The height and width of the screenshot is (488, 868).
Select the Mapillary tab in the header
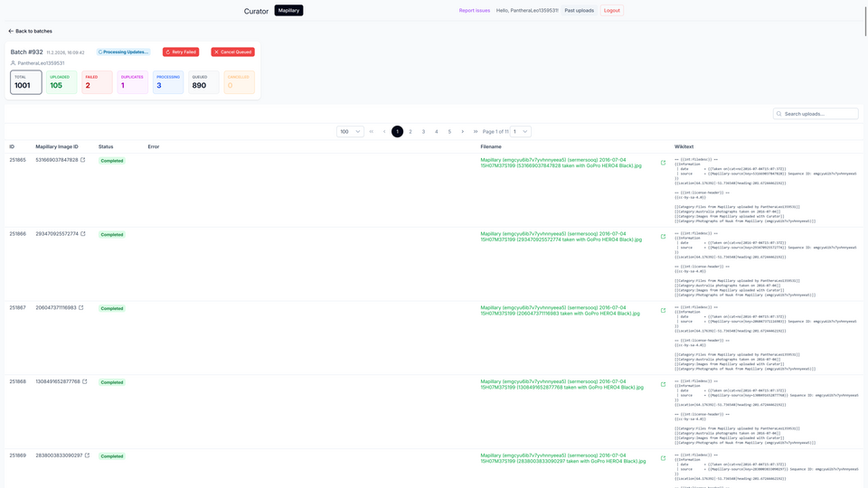click(x=288, y=11)
